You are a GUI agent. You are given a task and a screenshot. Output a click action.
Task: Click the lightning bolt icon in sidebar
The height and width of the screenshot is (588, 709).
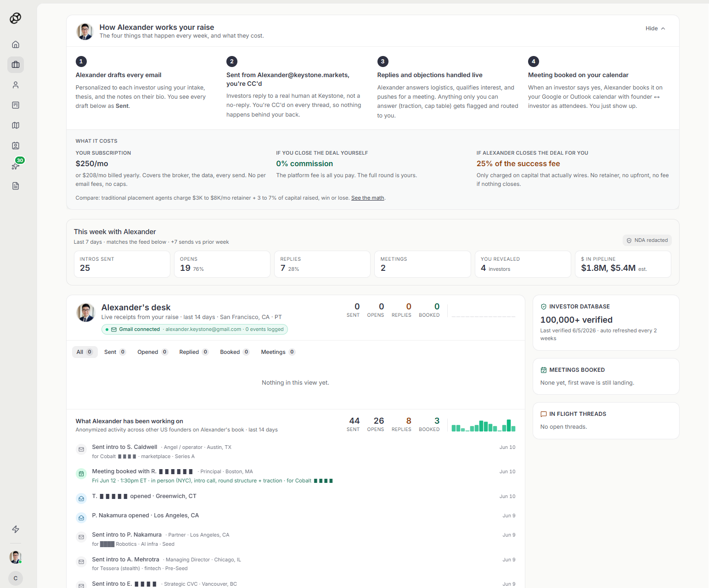click(16, 529)
